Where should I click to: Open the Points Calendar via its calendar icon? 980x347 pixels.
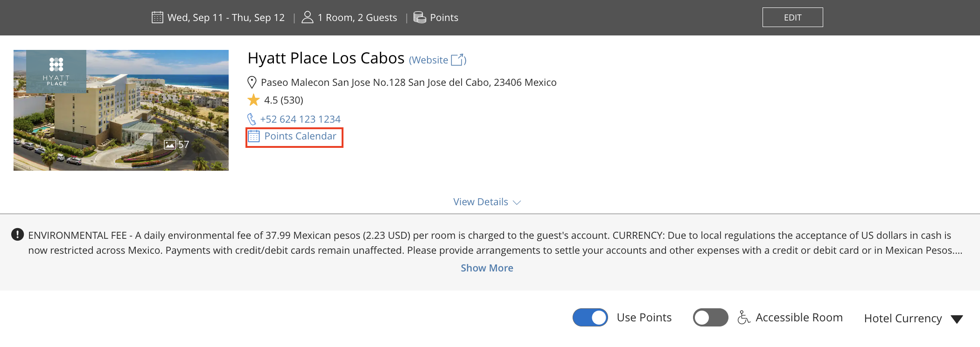(254, 136)
